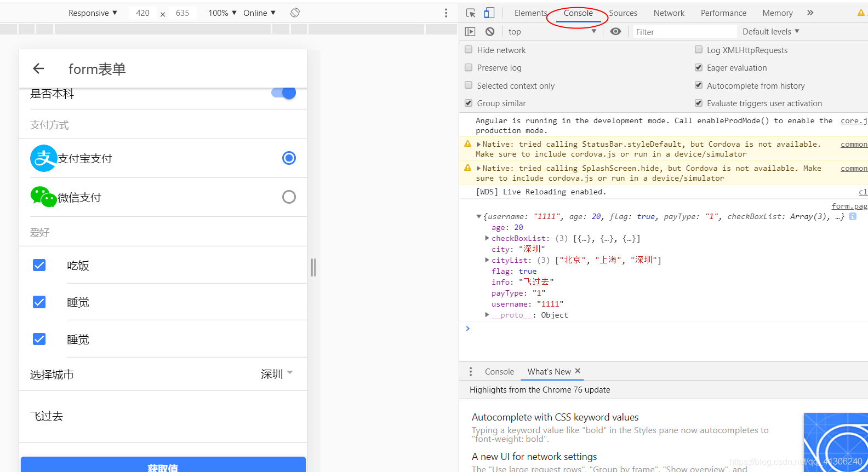
Task: Click the back arrow in form header
Action: click(x=38, y=68)
